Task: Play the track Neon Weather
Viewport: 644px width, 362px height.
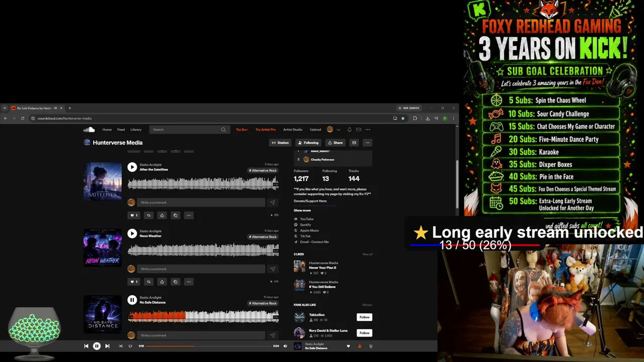Action: pyautogui.click(x=132, y=233)
